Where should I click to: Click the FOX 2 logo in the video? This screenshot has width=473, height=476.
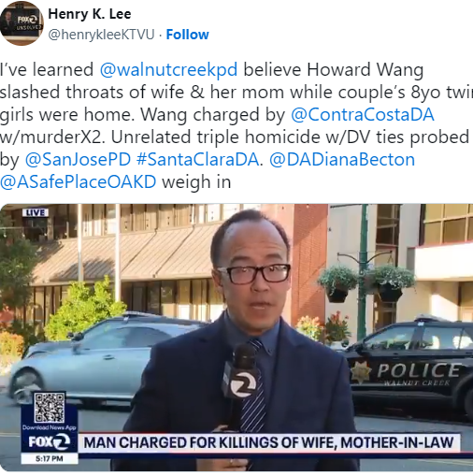click(50, 442)
